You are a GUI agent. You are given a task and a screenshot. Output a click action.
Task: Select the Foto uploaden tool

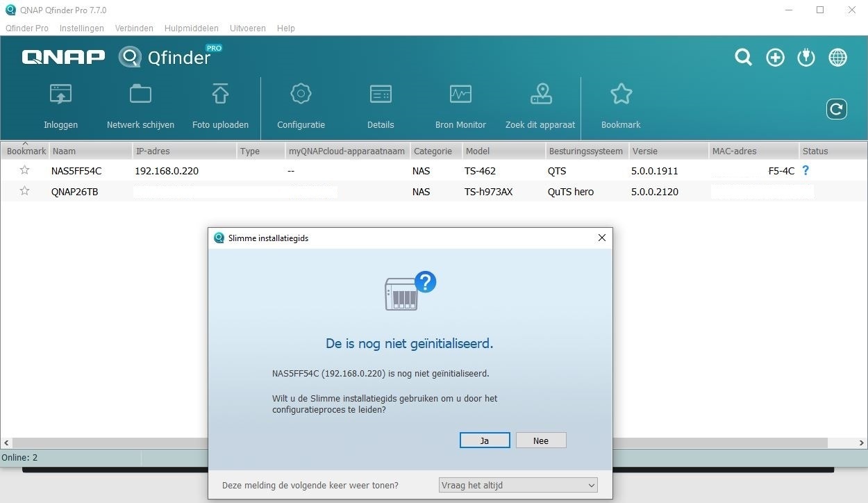point(220,94)
